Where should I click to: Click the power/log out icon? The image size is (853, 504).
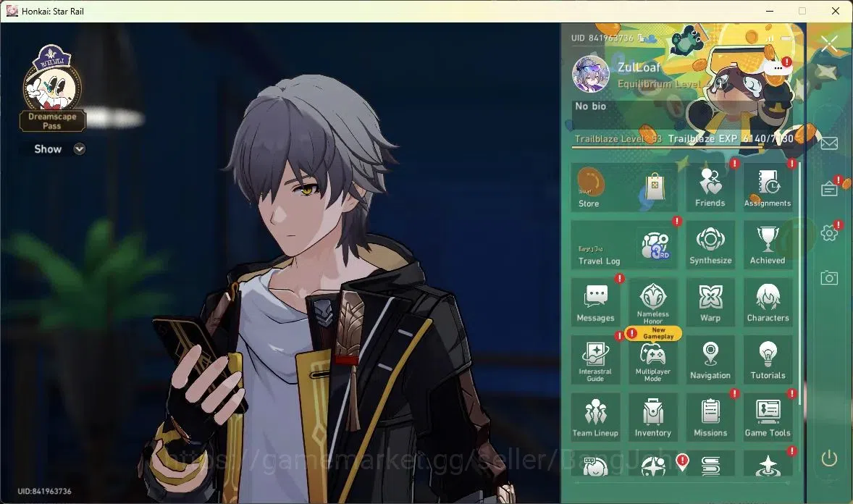[829, 459]
